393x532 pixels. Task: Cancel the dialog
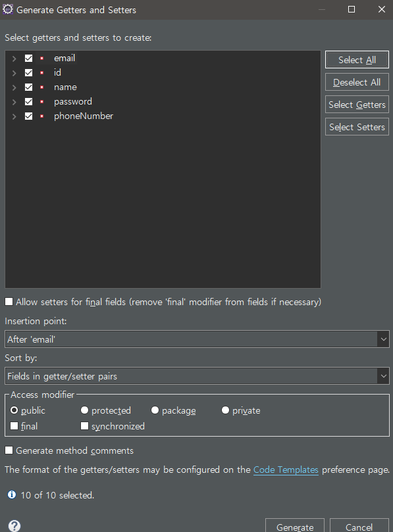point(359,526)
